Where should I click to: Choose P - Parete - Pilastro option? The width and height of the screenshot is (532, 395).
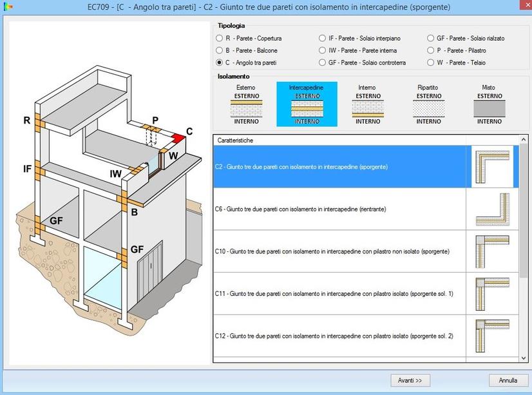tap(430, 50)
